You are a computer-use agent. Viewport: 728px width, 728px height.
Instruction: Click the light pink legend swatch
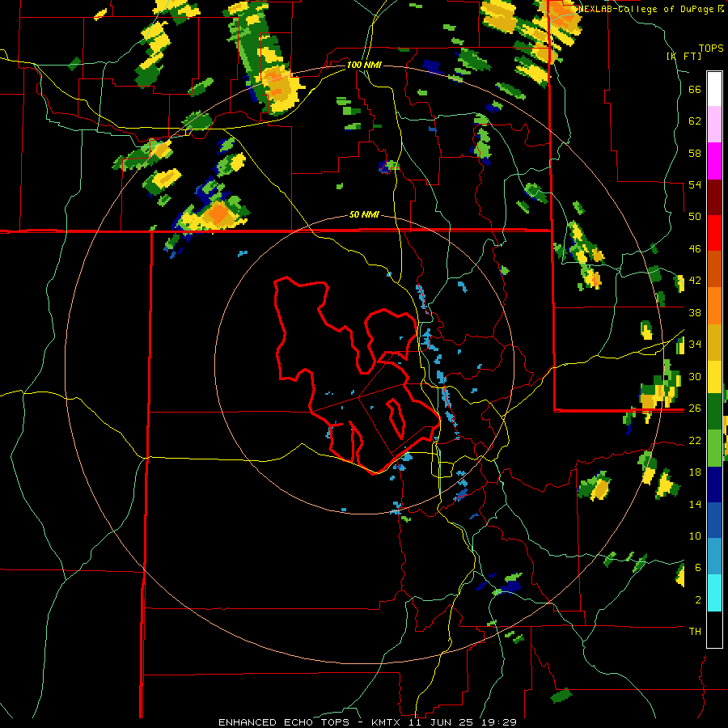[714, 125]
